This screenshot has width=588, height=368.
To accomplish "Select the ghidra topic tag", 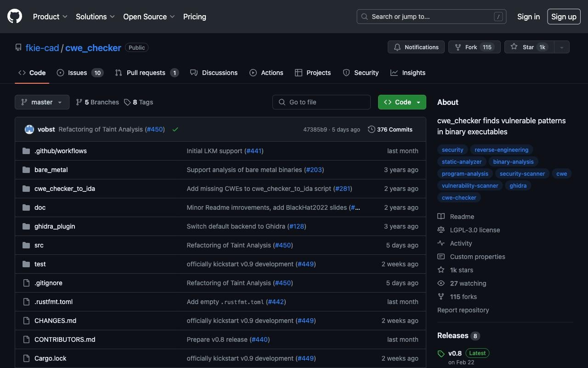I will tap(518, 185).
